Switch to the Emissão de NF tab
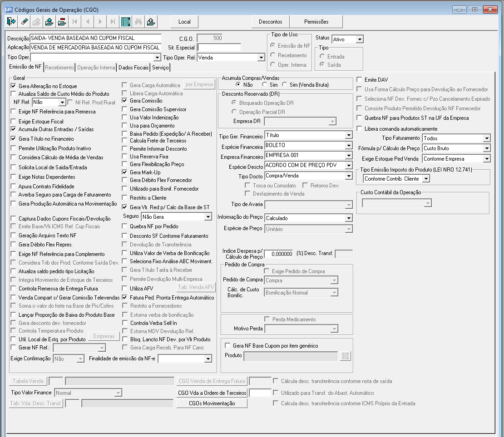Viewport: 504px width, 437px height. (25, 67)
